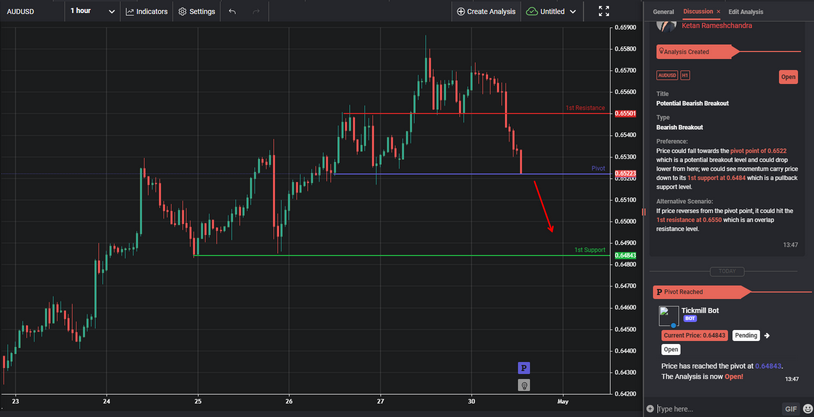Select the Discussion tab
Image resolution: width=814 pixels, height=417 pixels.
click(x=698, y=11)
